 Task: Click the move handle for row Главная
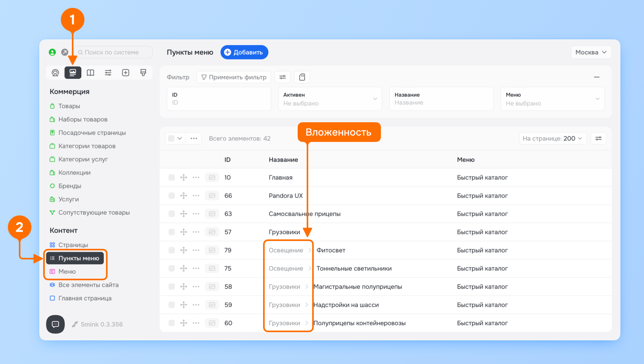tap(183, 177)
